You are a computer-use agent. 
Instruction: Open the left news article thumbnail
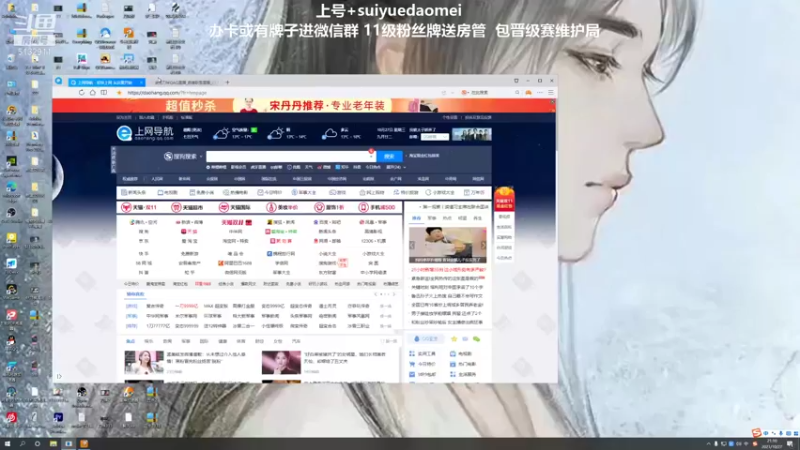[144, 362]
